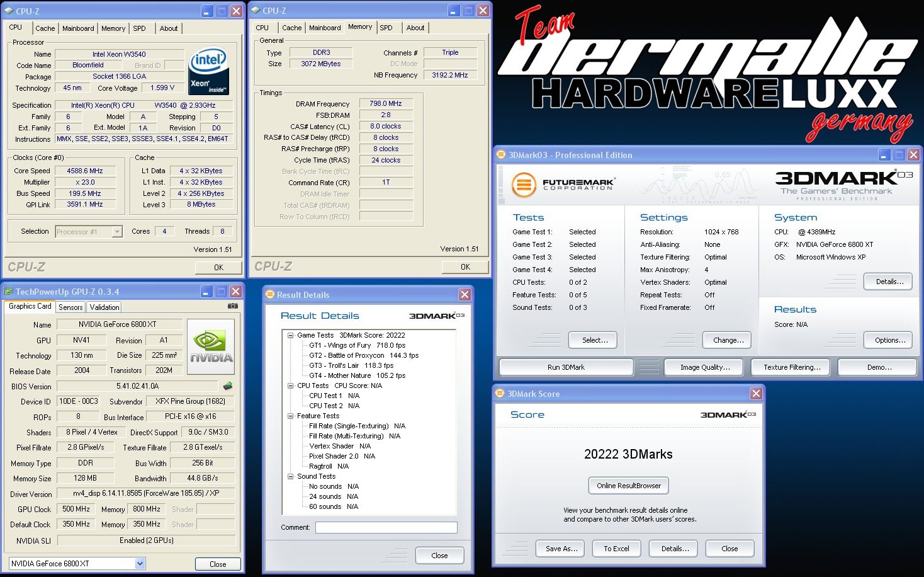Click OK in left CPU-Z window
The height and width of the screenshot is (577, 924).
coord(218,267)
